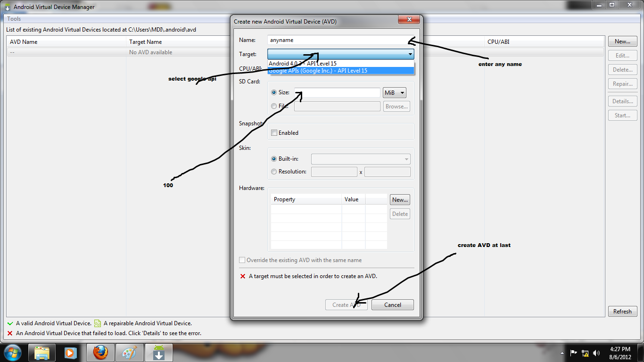Click the resolution height field
This screenshot has height=362, width=644.
[x=388, y=172]
